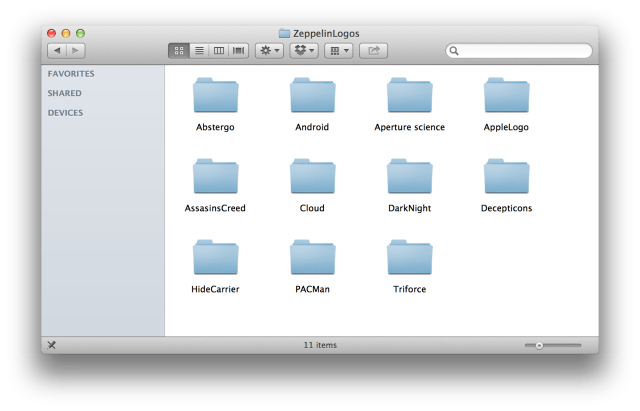Click the tools icon in status bar
640x411 pixels.
click(51, 345)
